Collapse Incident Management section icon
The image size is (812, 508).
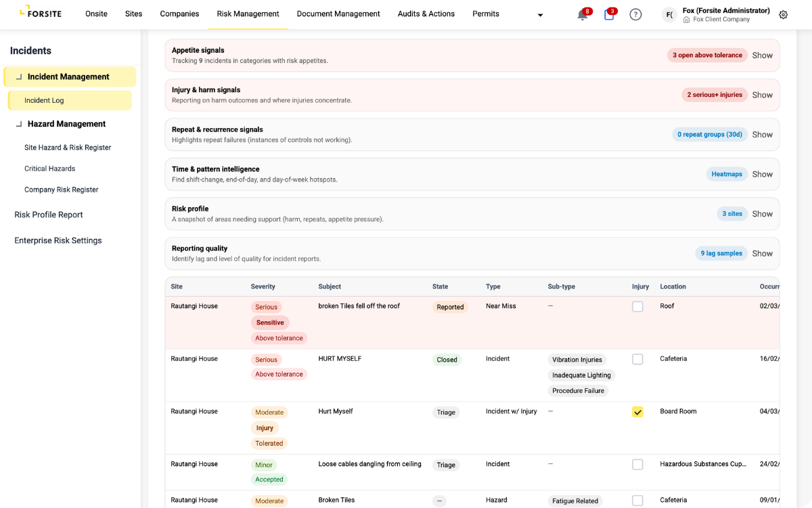pos(19,77)
